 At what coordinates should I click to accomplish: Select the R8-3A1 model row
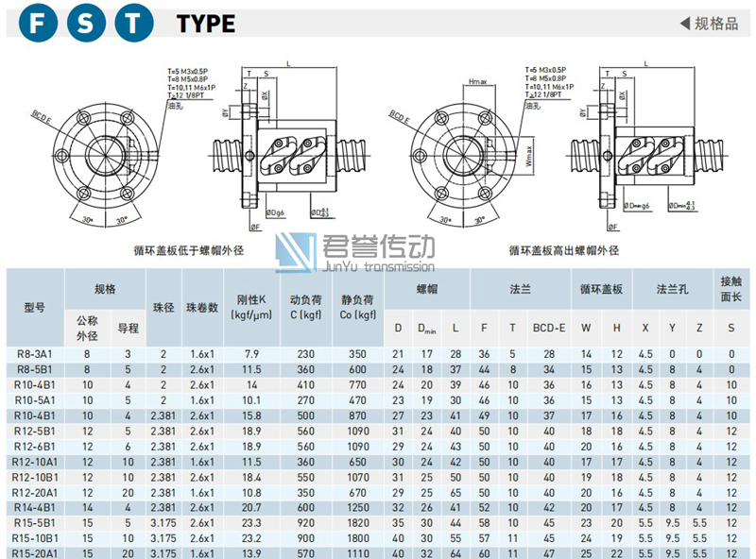click(34, 354)
